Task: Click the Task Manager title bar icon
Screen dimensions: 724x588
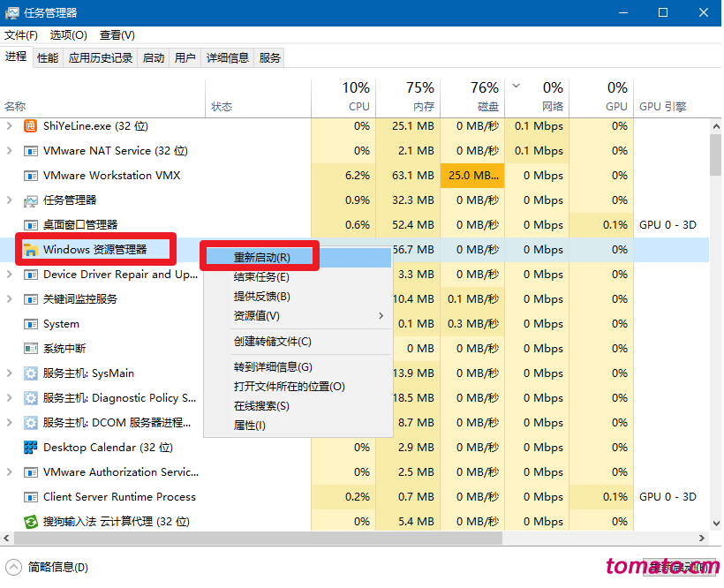Action: [12, 13]
